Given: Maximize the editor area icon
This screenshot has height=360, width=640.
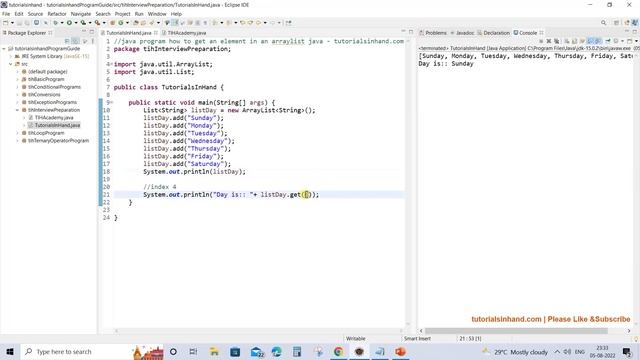Looking at the screenshot, I should [411, 32].
